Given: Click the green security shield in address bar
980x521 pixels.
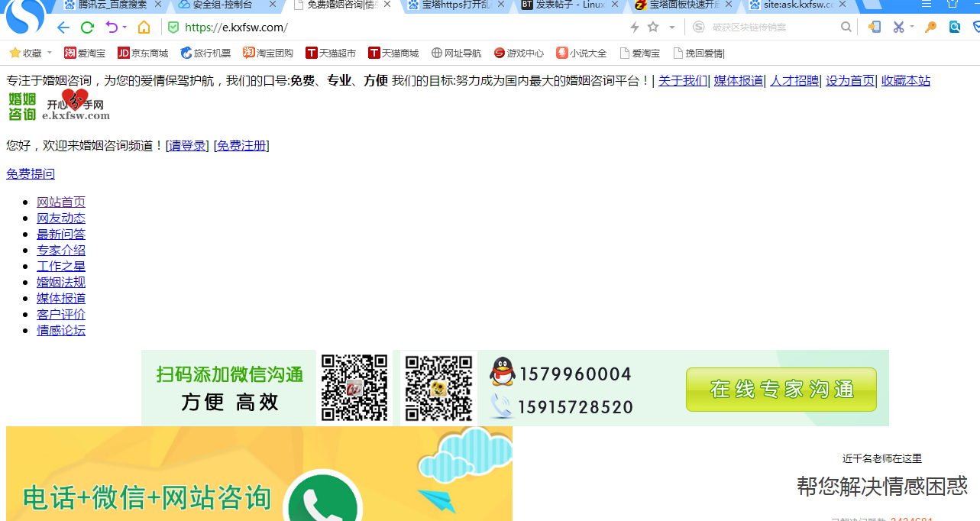Looking at the screenshot, I should click(x=173, y=28).
